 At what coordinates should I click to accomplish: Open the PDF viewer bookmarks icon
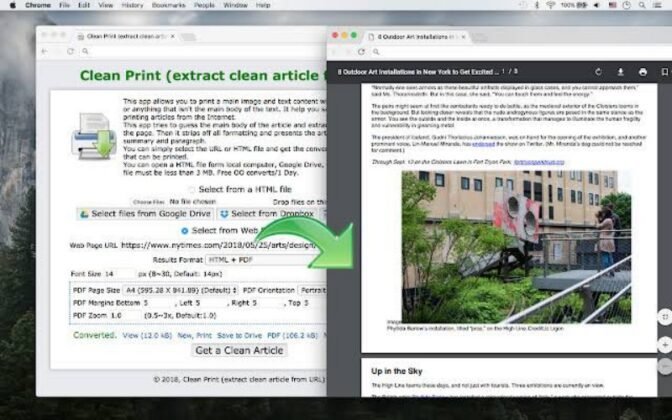click(661, 72)
